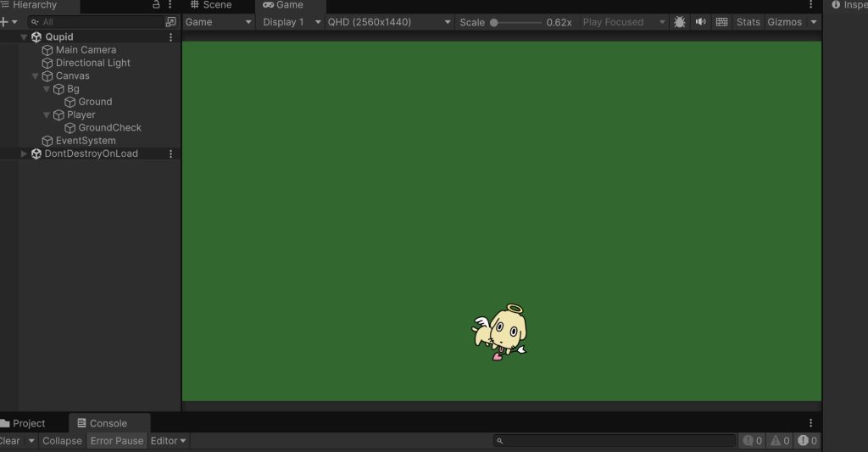The image size is (868, 452).
Task: Open the scene picker icon beside Hierarchy search
Action: (x=171, y=22)
